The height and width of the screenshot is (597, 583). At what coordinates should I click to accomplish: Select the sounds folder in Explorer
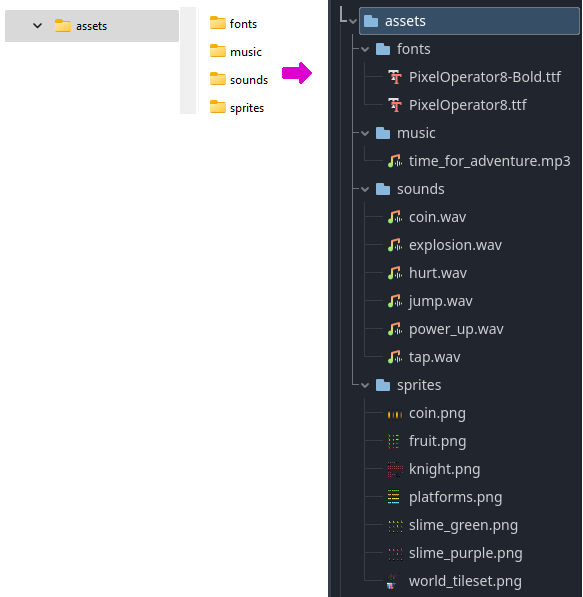pyautogui.click(x=239, y=80)
